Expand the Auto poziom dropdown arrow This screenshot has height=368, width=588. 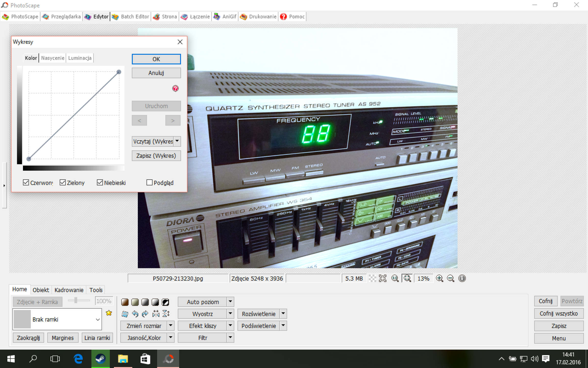230,302
